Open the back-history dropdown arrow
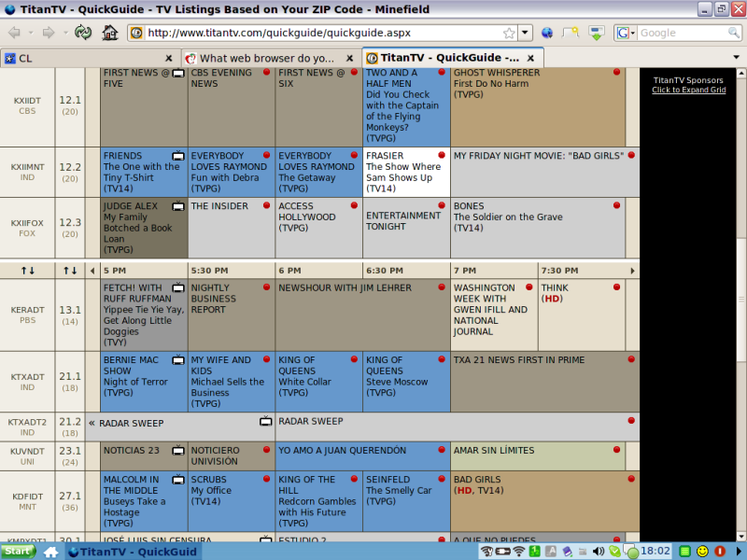This screenshot has height=560, width=747. tap(31, 33)
